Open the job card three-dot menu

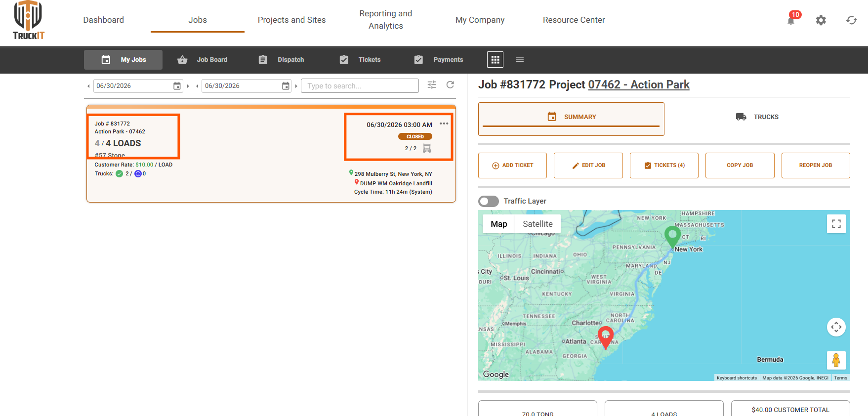444,124
